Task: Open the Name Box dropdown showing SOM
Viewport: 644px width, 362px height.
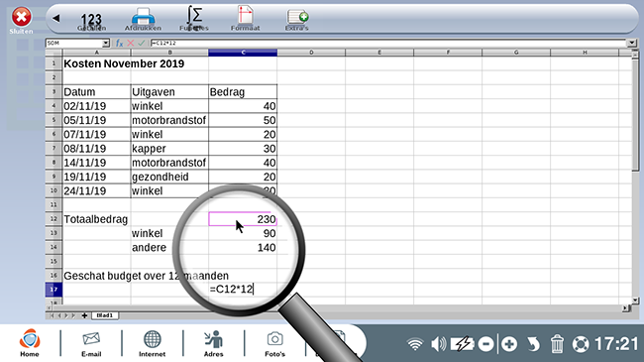Action: tap(106, 43)
